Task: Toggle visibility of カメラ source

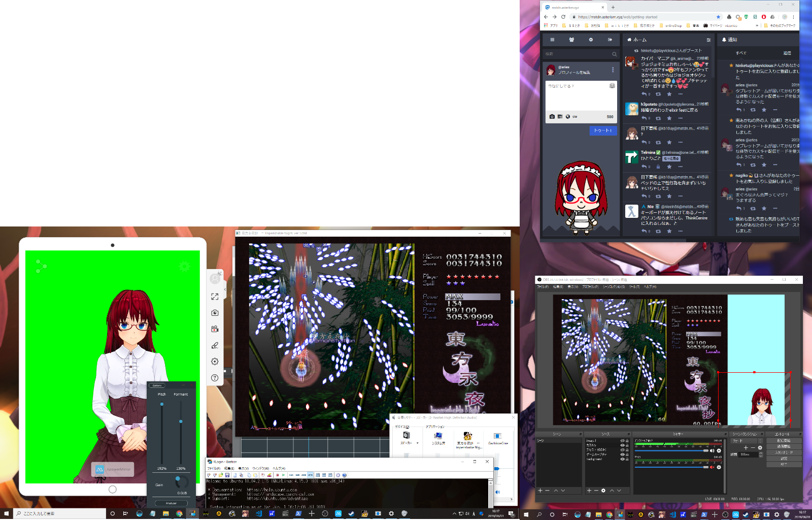Action: (x=622, y=445)
